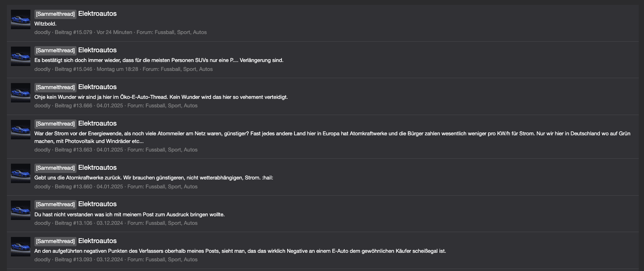Click doodly username beneath post #13.106
The height and width of the screenshot is (271, 644).
[x=43, y=223]
